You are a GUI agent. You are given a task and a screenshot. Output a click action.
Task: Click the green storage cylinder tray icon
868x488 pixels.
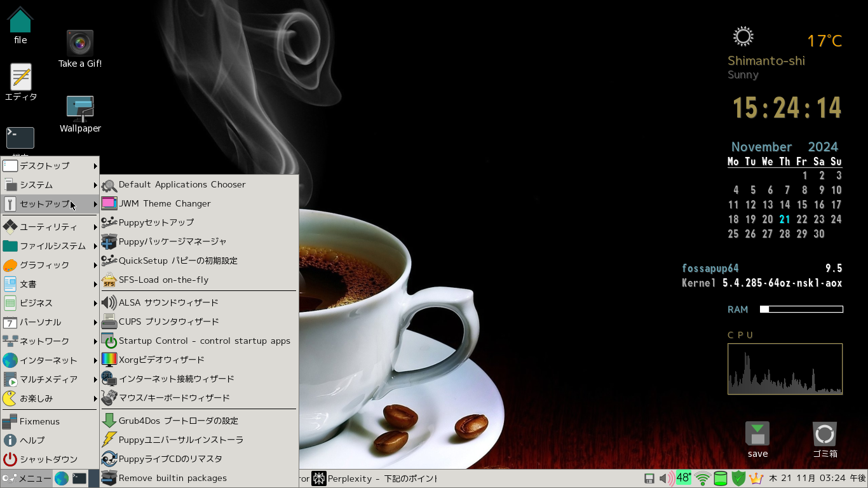coord(721,478)
